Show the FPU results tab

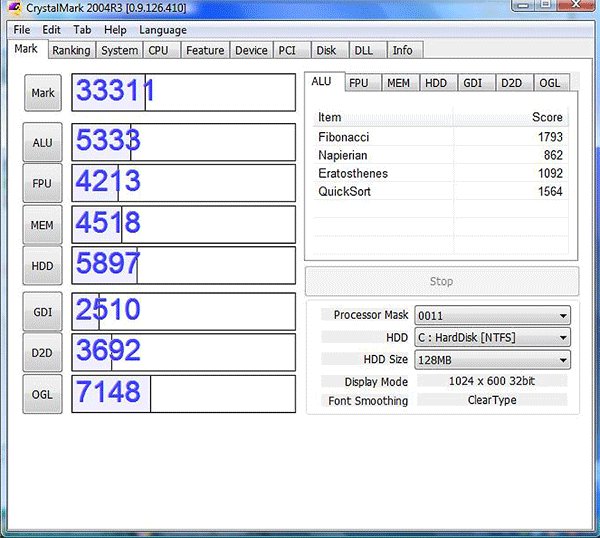coord(362,83)
